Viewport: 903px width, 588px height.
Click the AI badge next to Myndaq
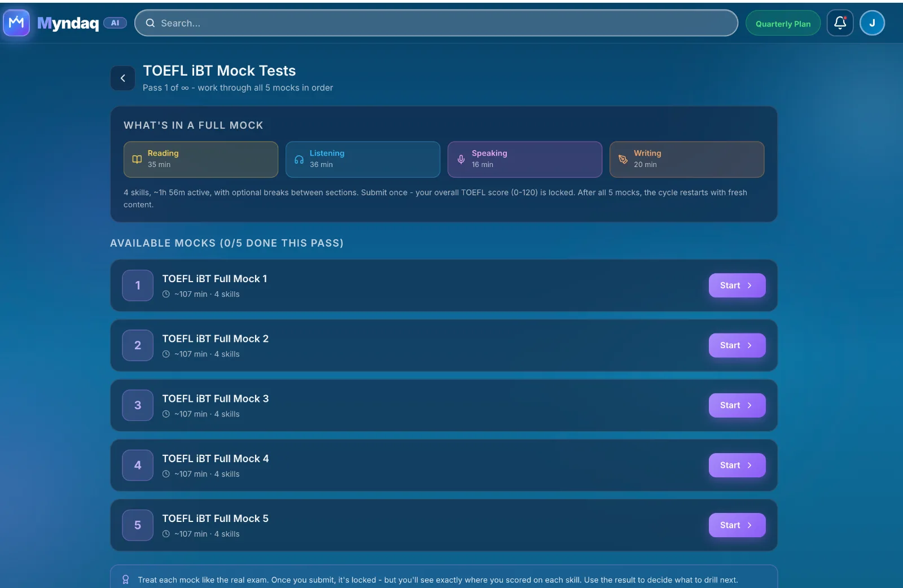[x=115, y=23]
